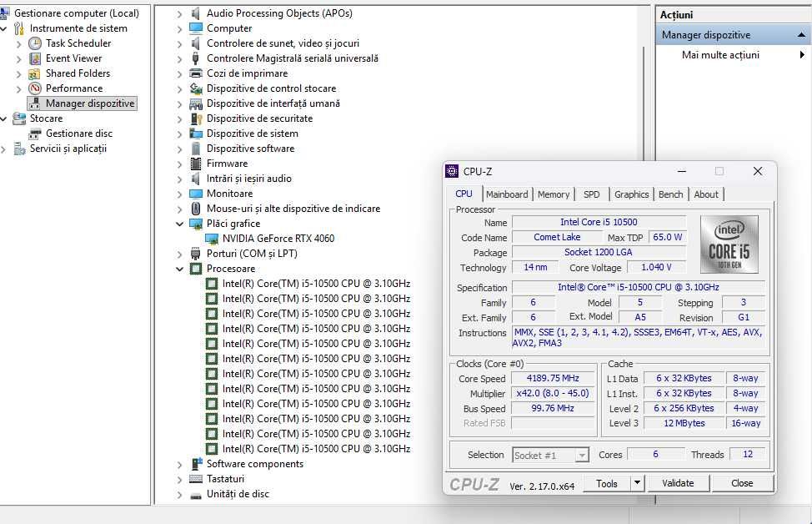Click the Manager dispozitive icon in the tree
Screen dimensions: 812x524
click(x=35, y=103)
